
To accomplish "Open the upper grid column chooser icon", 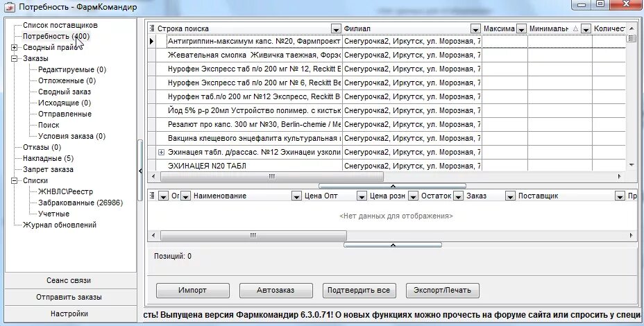I will (151, 28).
